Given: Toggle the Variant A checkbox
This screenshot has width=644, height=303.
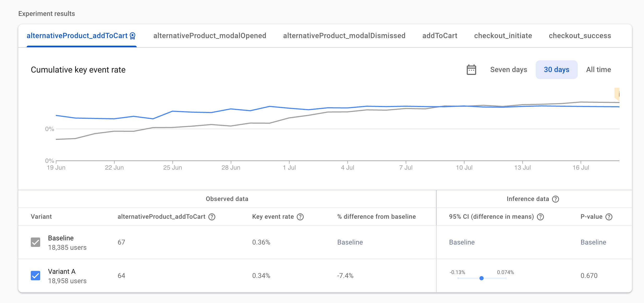Looking at the screenshot, I should point(35,276).
